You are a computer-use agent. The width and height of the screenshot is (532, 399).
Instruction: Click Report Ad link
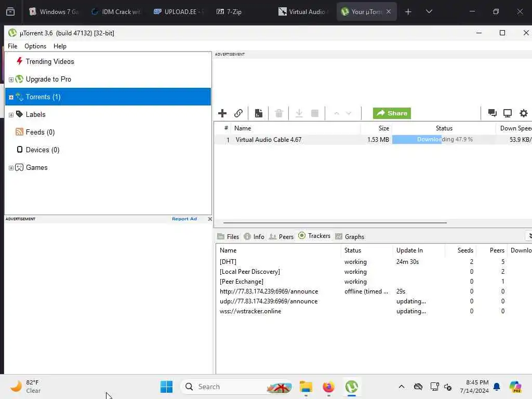(x=184, y=219)
